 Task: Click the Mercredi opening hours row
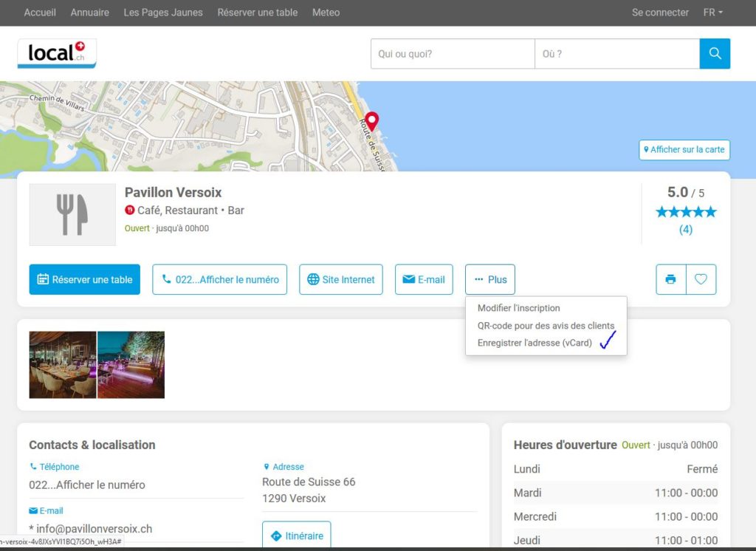(x=616, y=516)
